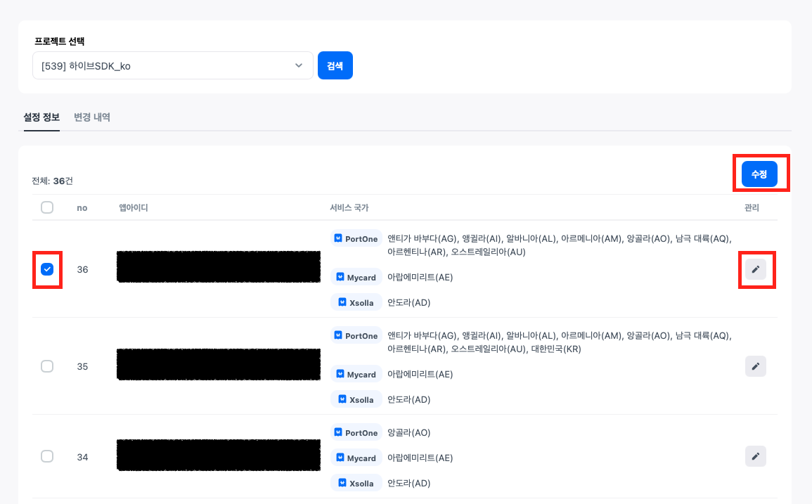The image size is (812, 504).
Task: Check the checkbox for row 35
Action: point(47,366)
